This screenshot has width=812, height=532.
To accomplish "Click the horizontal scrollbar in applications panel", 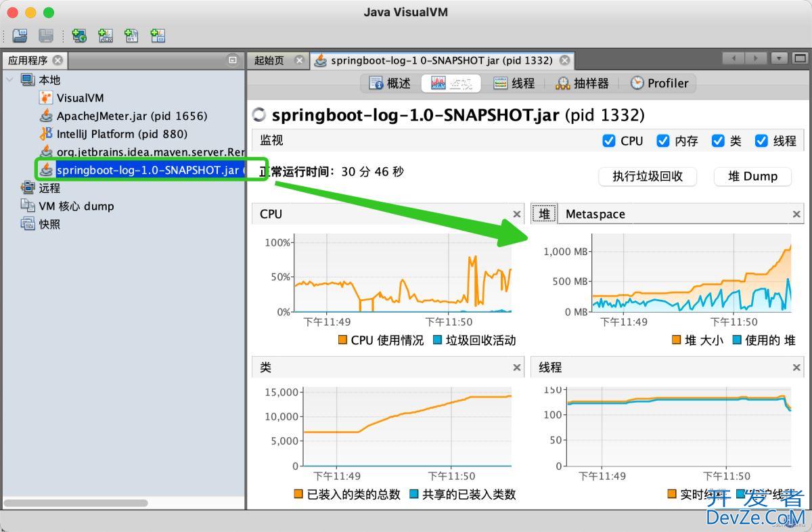I will (76, 503).
